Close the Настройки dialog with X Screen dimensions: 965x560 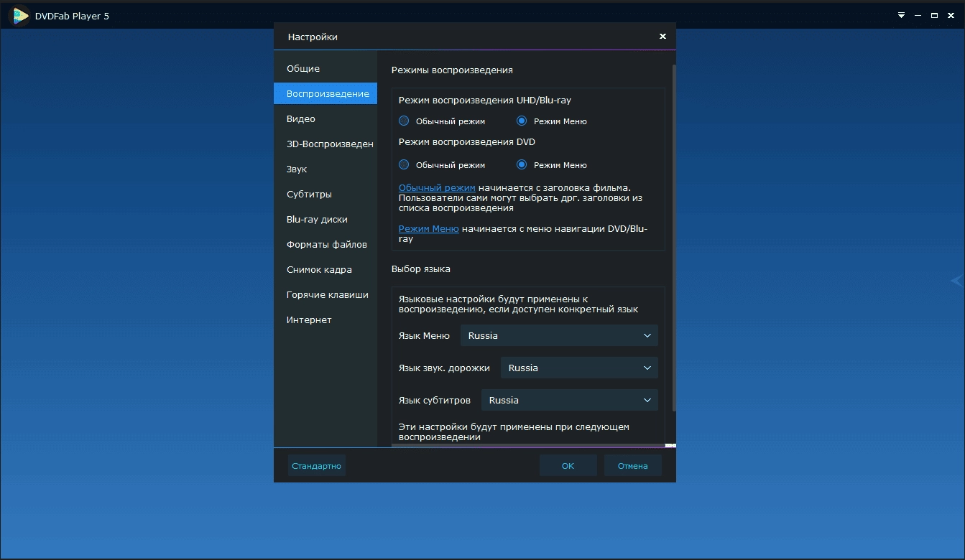coord(662,36)
